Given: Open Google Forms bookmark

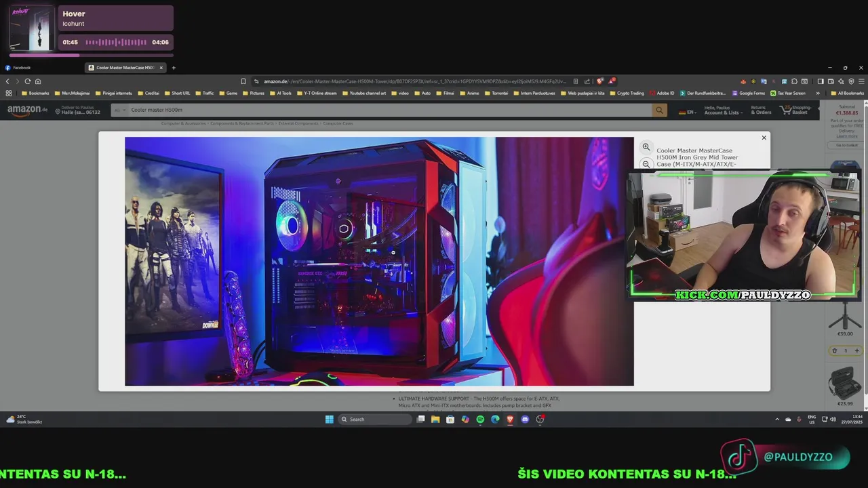Looking at the screenshot, I should click(x=749, y=93).
